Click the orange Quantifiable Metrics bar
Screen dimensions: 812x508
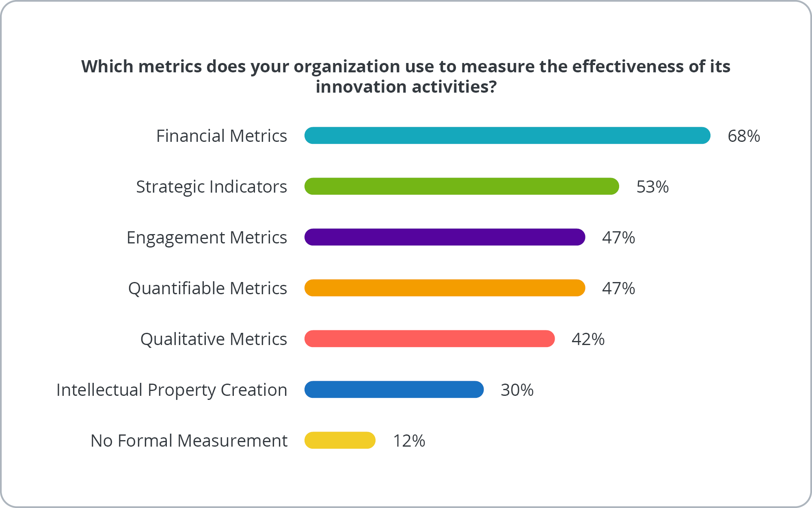pos(445,288)
